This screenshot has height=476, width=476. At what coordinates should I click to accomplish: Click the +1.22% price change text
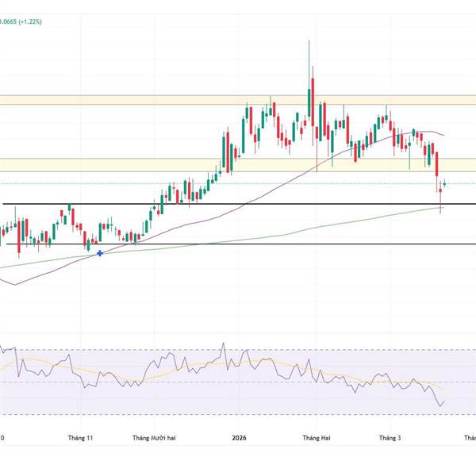[28, 22]
